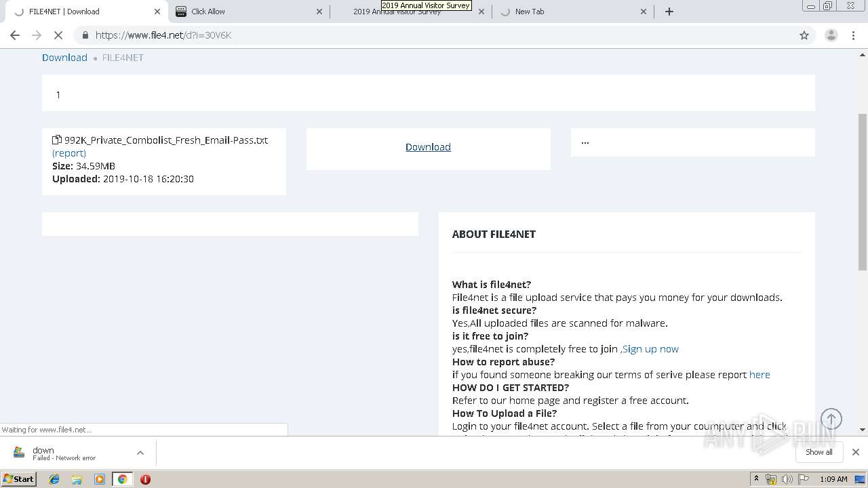Select 'HOW DO I GET STARTED?' text

click(511, 388)
